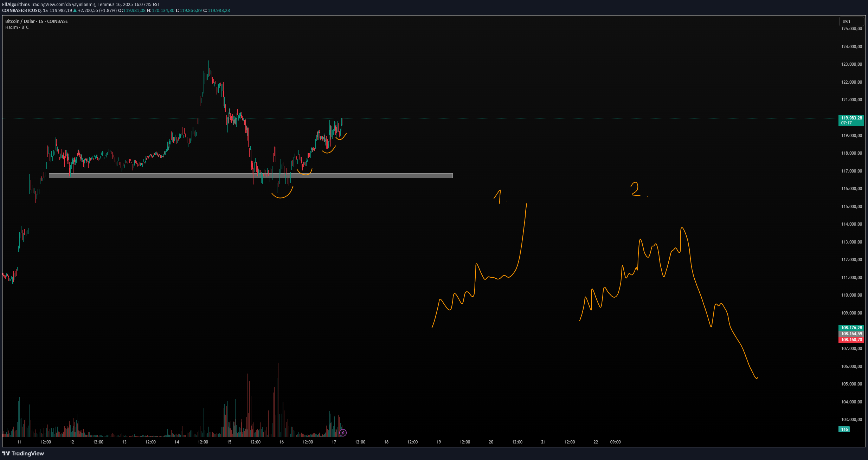Image resolution: width=868 pixels, height=460 pixels.
Task: Click the 113.000,00 price axis label
Action: point(851,242)
